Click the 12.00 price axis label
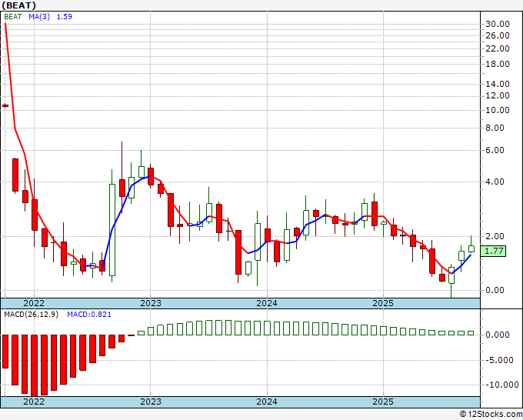 (x=498, y=95)
